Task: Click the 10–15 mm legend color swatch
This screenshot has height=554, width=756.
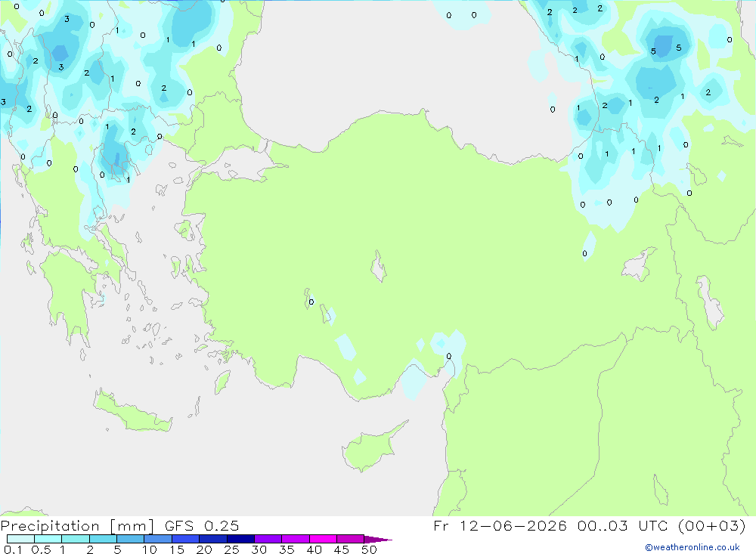Action: (x=158, y=539)
